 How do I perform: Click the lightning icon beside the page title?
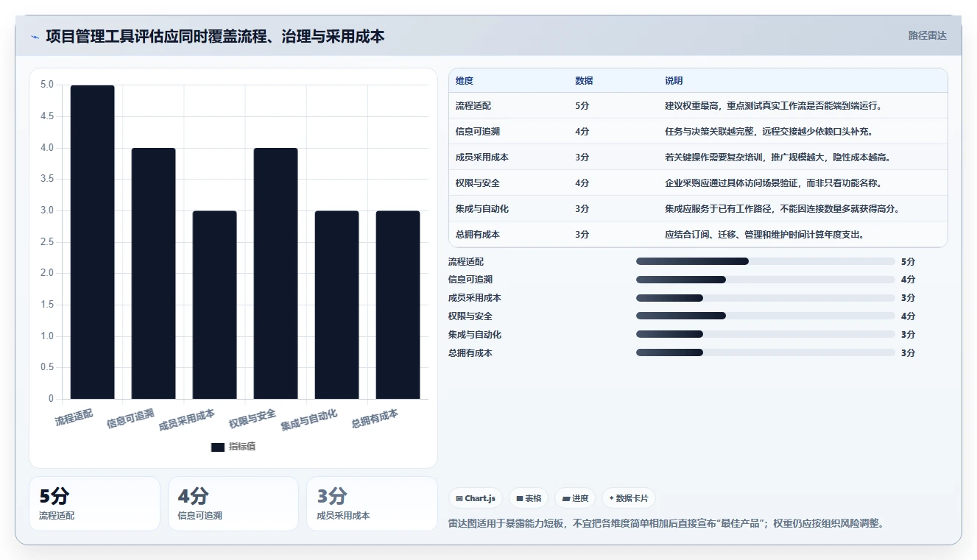tap(35, 37)
